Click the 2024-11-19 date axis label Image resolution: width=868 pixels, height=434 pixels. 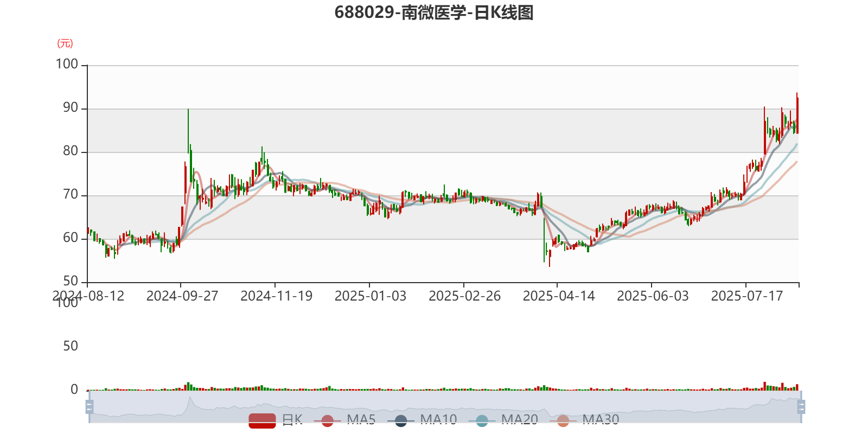point(277,296)
